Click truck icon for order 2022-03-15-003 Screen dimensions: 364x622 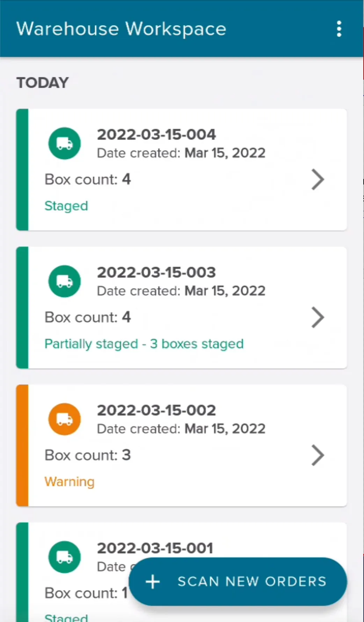coord(65,281)
